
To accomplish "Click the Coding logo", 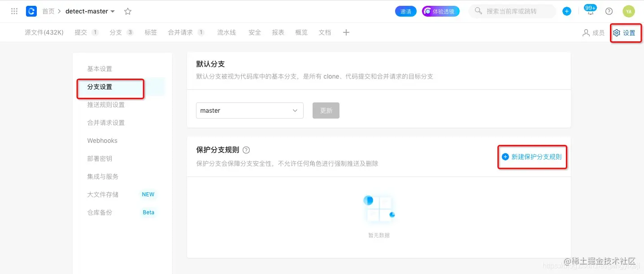I will pos(30,11).
